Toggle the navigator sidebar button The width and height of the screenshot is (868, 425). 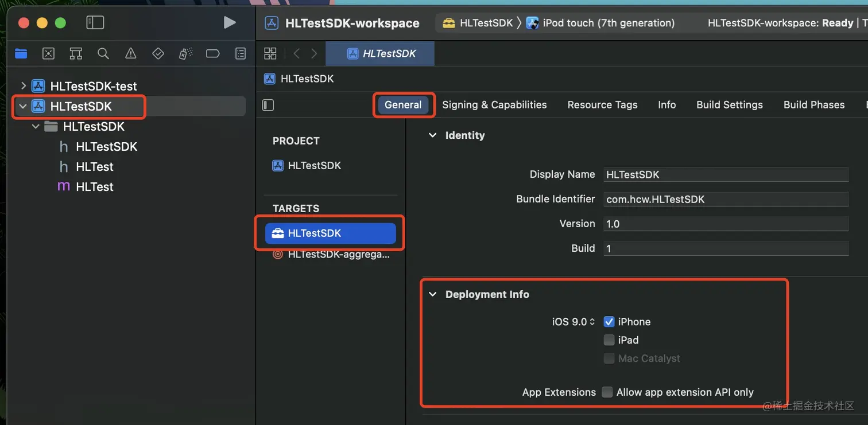coord(95,22)
